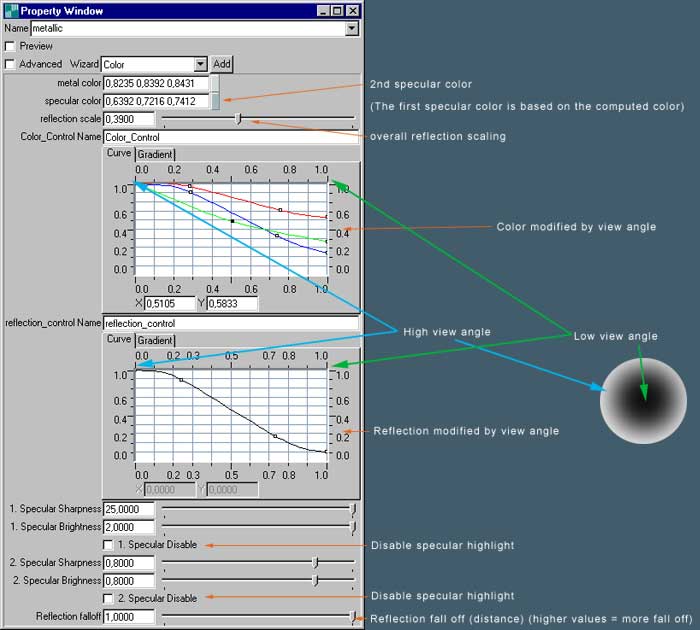Click the shaded sphere preview image
Image resolution: width=700 pixels, height=630 pixels.
(x=643, y=401)
